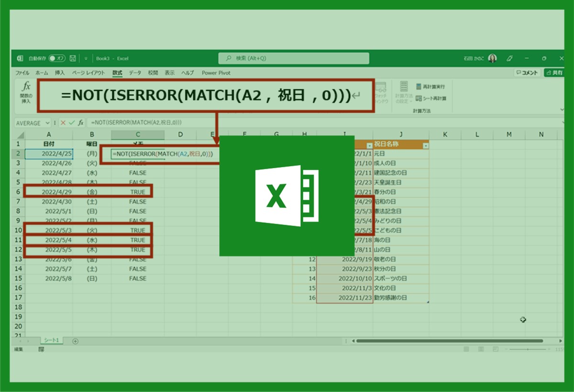
Task: Click the 検索 search box
Action: pos(294,58)
